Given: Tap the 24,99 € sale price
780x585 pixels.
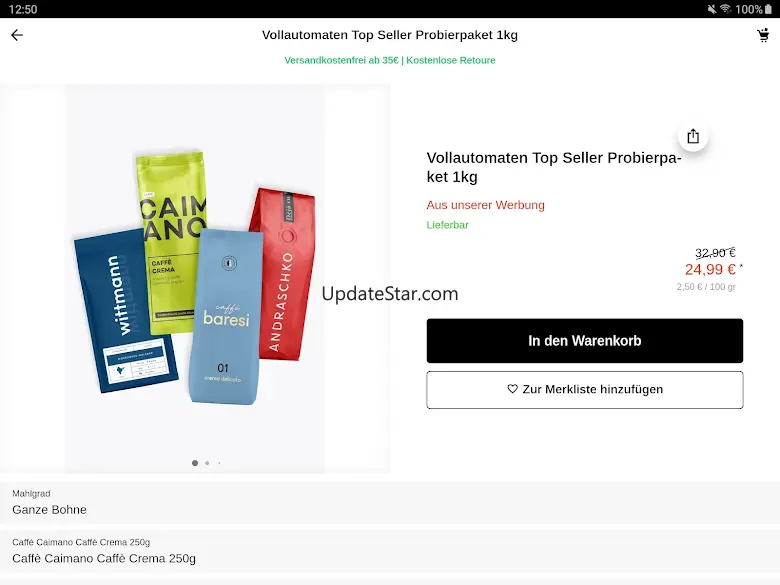Looking at the screenshot, I should point(710,270).
